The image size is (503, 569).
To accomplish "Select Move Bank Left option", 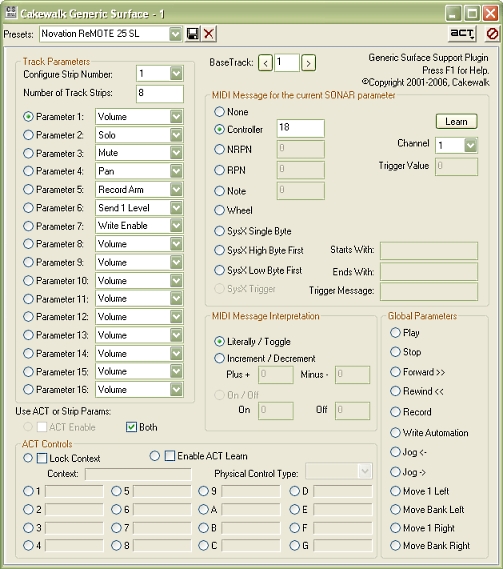I will point(395,509).
